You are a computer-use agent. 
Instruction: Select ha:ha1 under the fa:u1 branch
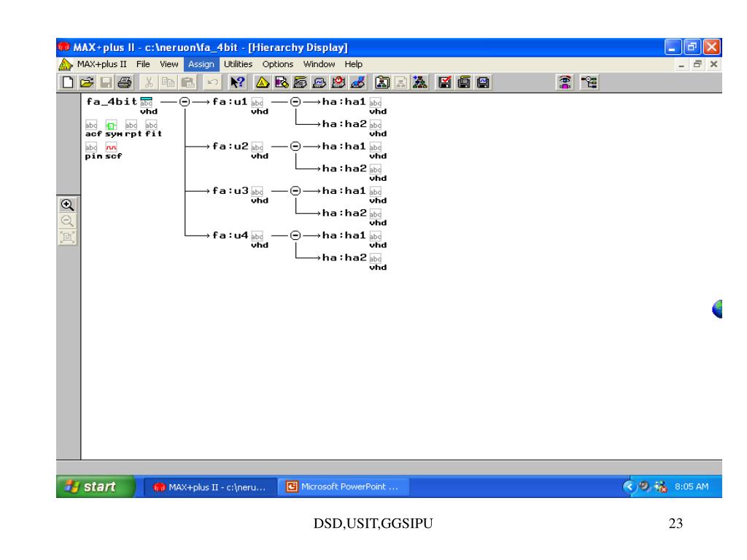point(344,101)
